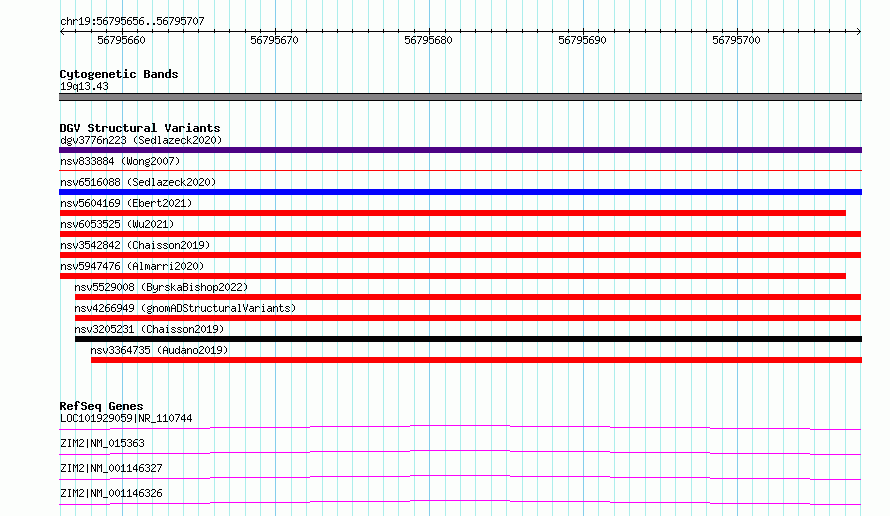Click the red nsv5529008 variant bar

(x=468, y=297)
